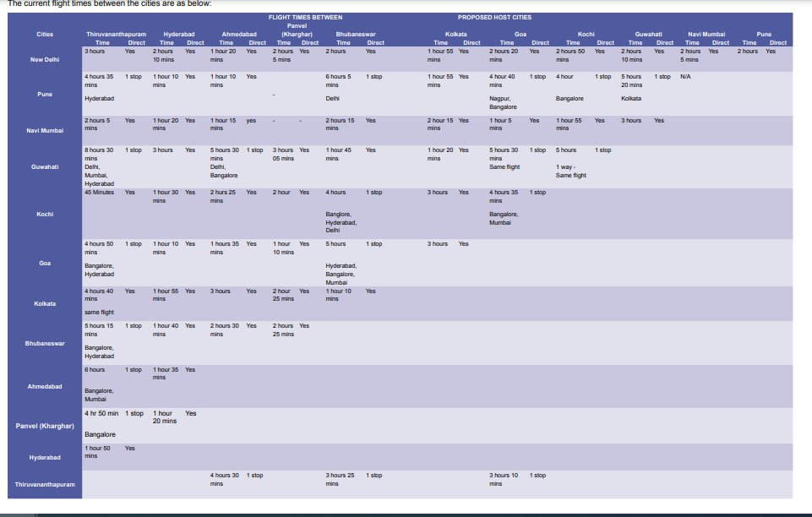This screenshot has width=812, height=517.
Task: Click the 'Delhi, Bangalore' stopover text
Action: [224, 171]
